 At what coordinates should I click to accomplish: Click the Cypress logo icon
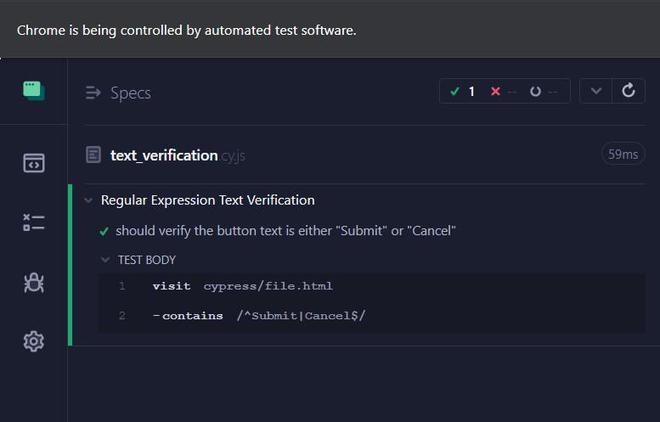(34, 91)
